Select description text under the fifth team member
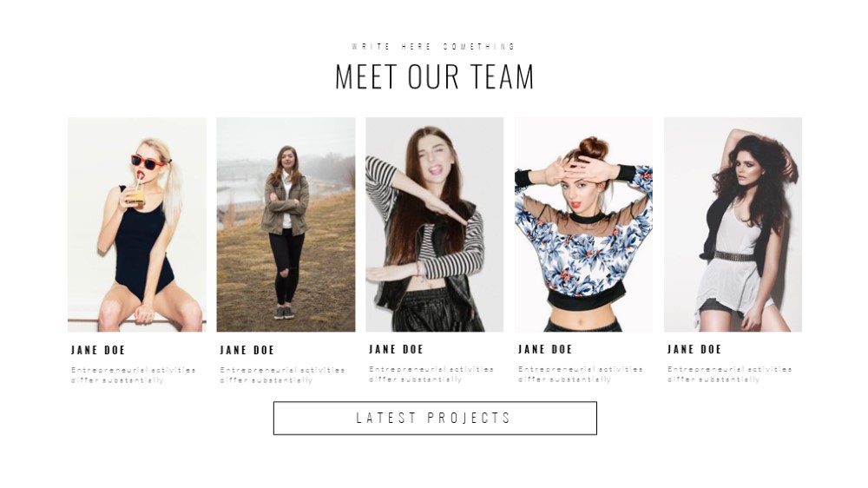The height and width of the screenshot is (488, 868). coord(730,374)
